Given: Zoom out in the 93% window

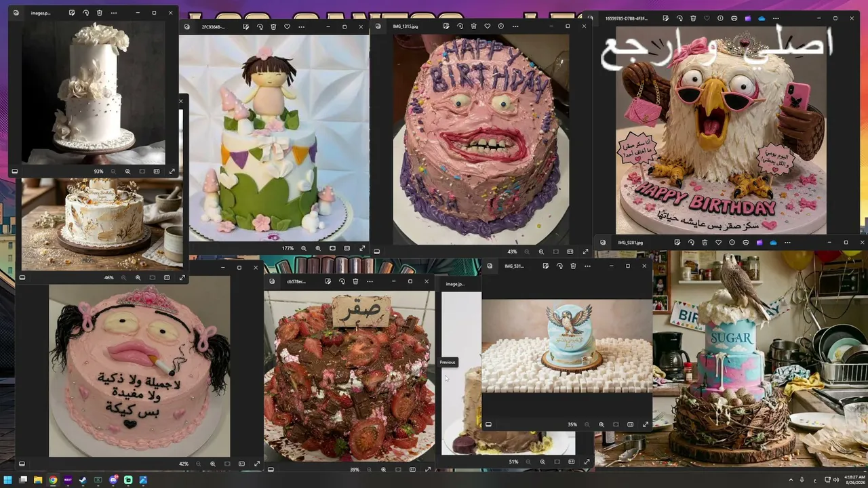Looking at the screenshot, I should [114, 171].
